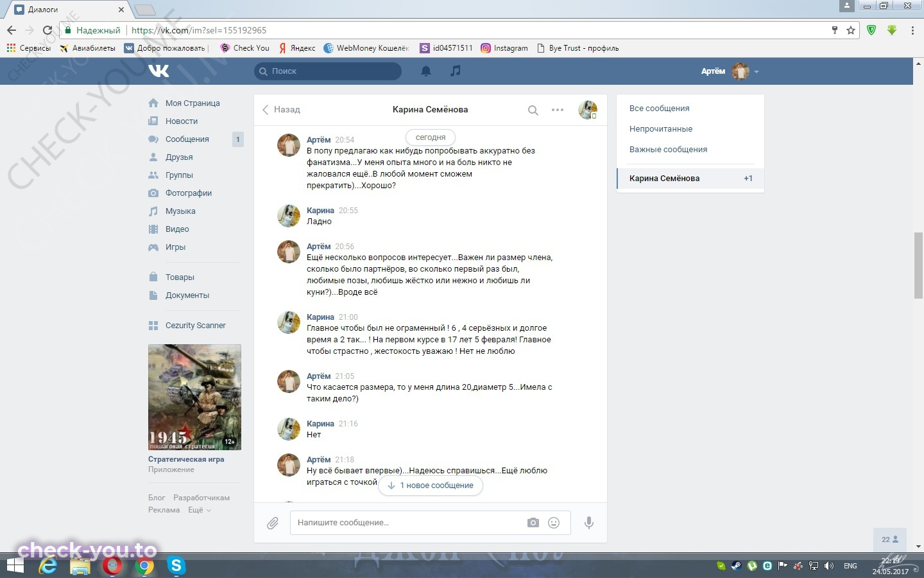Open Chrome icon in taskbar
The width and height of the screenshot is (924, 578).
tap(145, 566)
